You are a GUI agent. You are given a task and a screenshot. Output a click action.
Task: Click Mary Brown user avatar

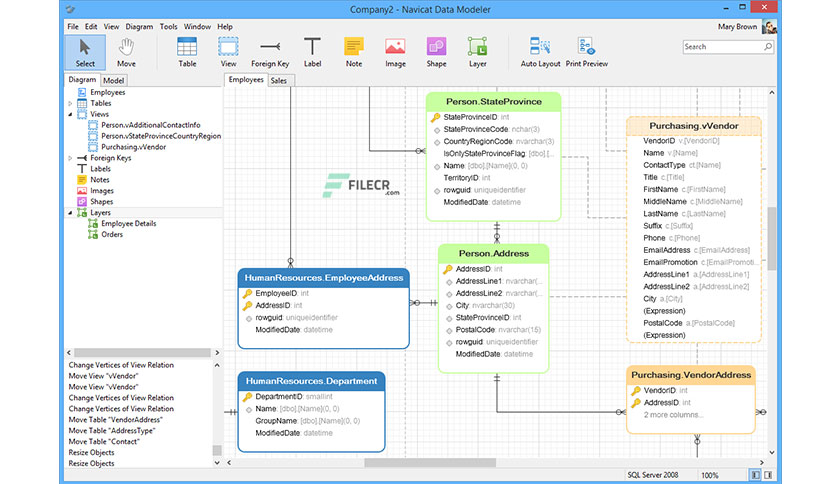[x=769, y=27]
